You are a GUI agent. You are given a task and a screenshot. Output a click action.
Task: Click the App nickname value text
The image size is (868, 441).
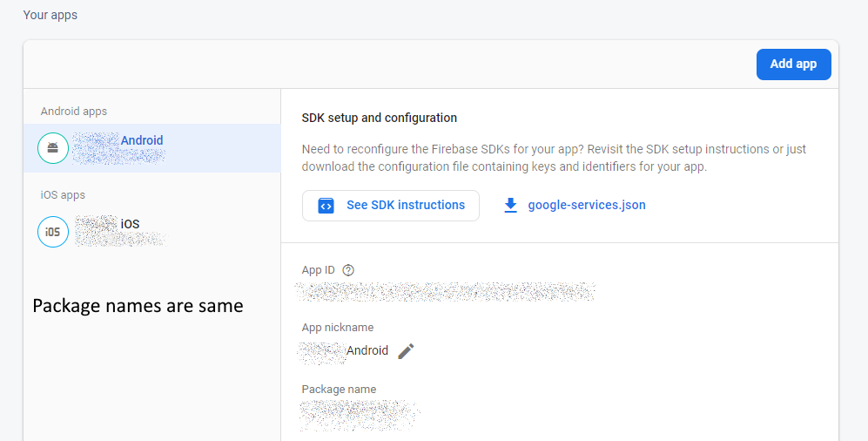tap(367, 350)
